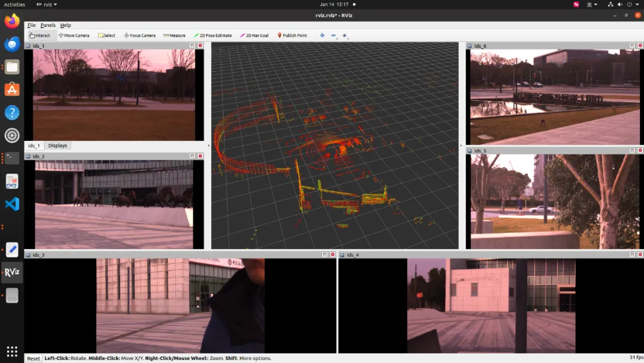
Task: Click the volume speaker icon in top bar
Action: (x=620, y=5)
